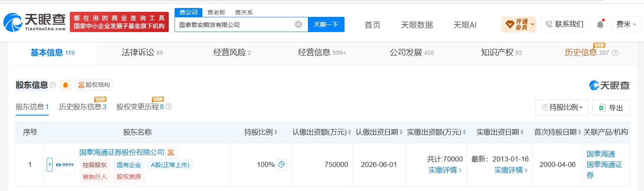Click the help icon after 股权变更历程 8
644x191 pixels.
[x=168, y=107]
